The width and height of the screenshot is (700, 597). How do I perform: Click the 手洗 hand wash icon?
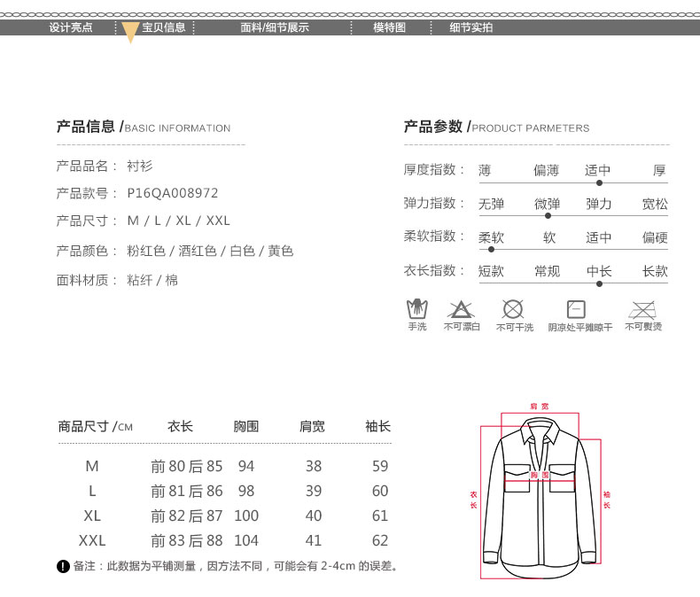(x=417, y=309)
